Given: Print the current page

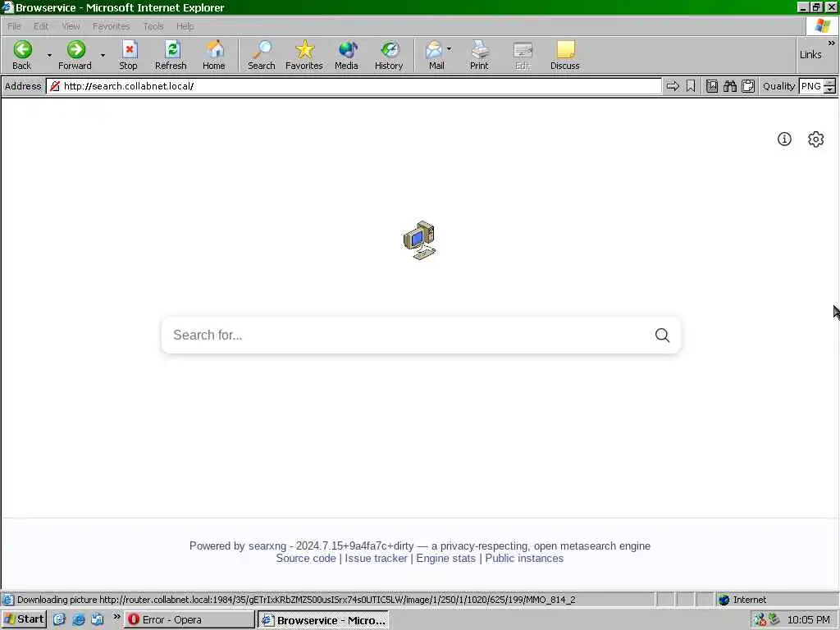Looking at the screenshot, I should tap(479, 55).
